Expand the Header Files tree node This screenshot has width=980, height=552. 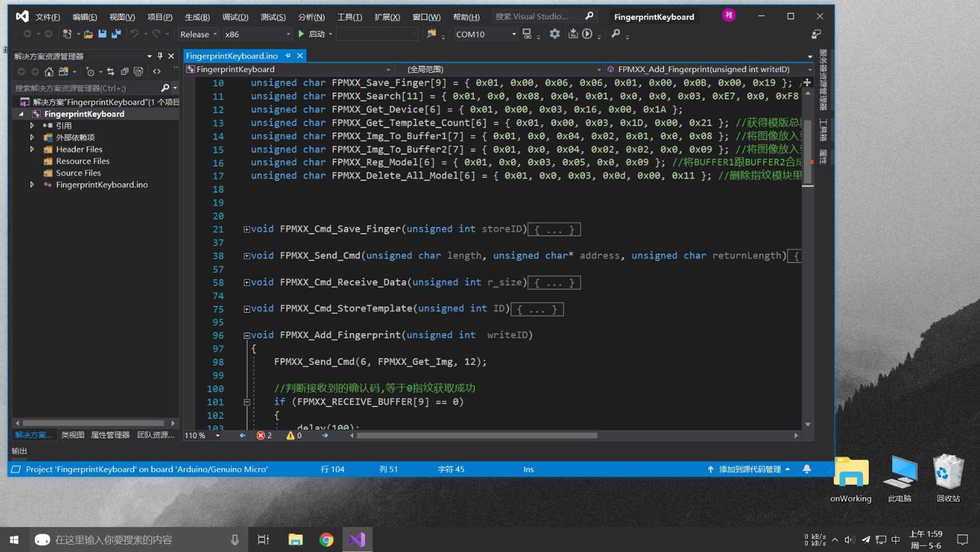pos(32,149)
